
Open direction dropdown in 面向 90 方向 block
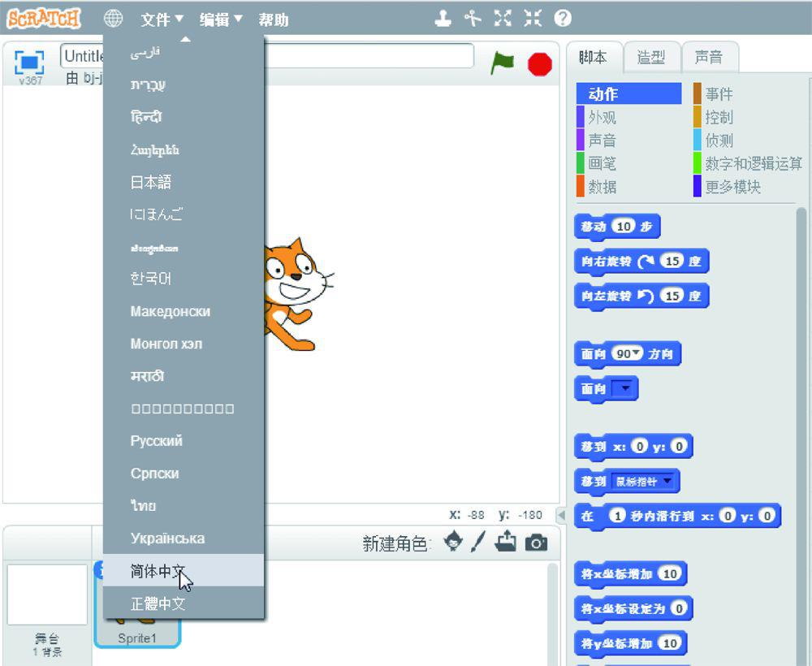tap(637, 352)
